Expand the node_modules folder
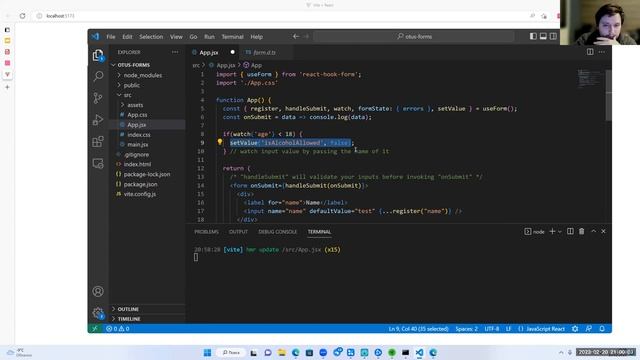640x360 pixels. (147, 75)
